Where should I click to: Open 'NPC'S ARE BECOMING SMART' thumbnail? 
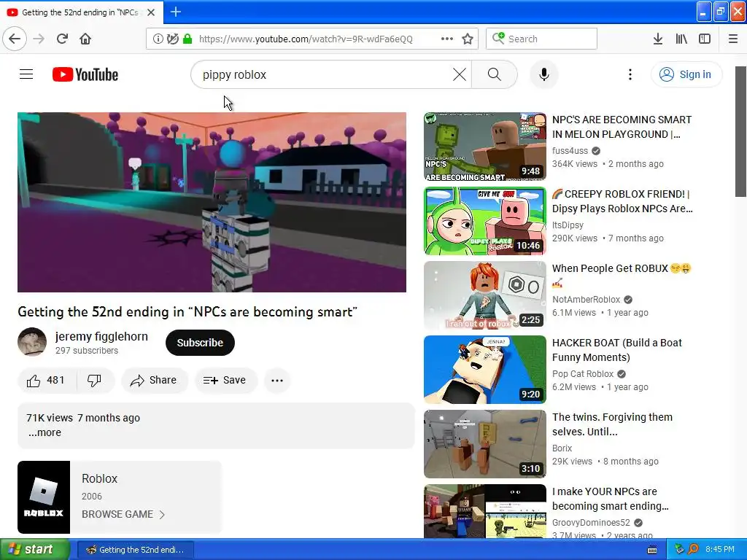485,147
